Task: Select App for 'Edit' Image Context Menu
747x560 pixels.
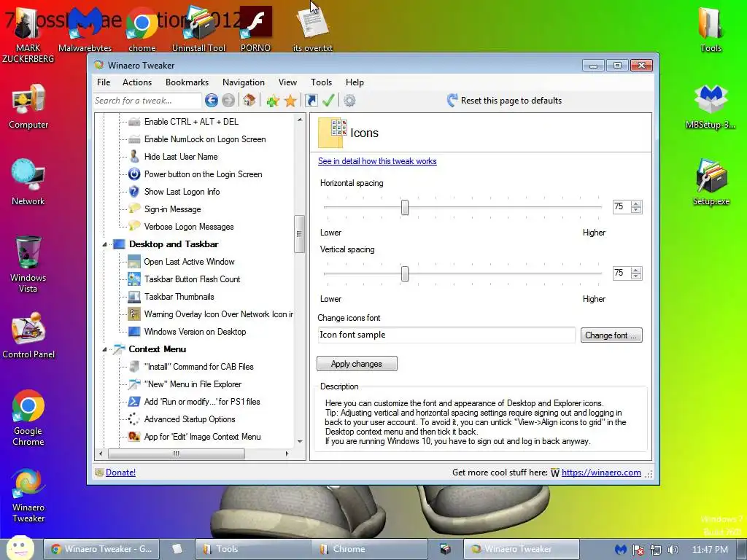Action: 202,437
